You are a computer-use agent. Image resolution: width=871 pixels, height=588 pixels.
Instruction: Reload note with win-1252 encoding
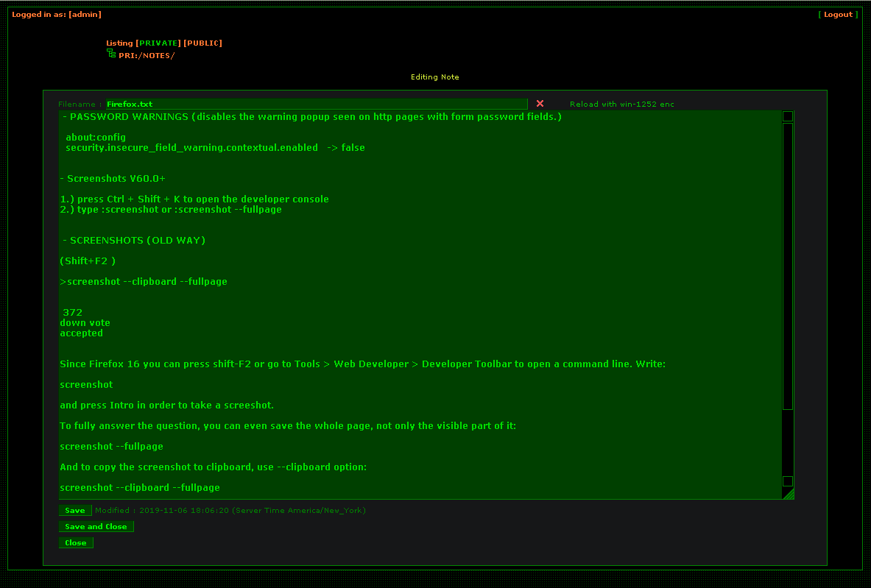coord(621,105)
